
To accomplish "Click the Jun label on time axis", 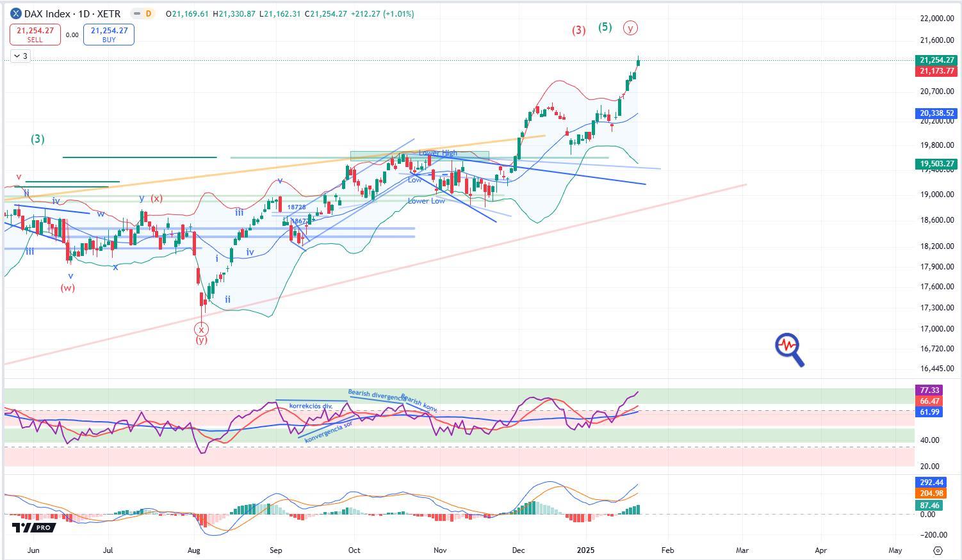I will 34,550.
